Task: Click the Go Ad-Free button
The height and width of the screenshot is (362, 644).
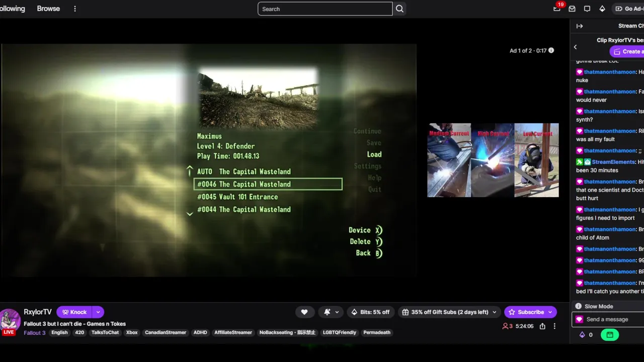Action: pos(629,9)
